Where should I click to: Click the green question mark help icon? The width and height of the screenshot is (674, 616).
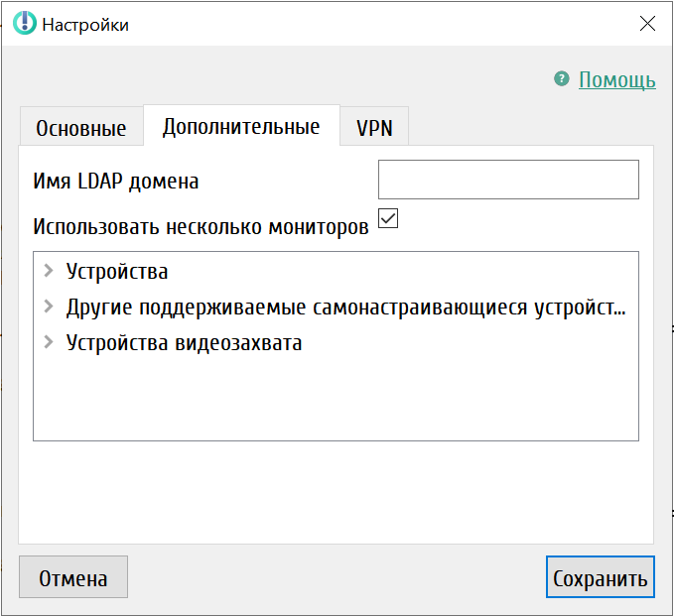[562, 79]
